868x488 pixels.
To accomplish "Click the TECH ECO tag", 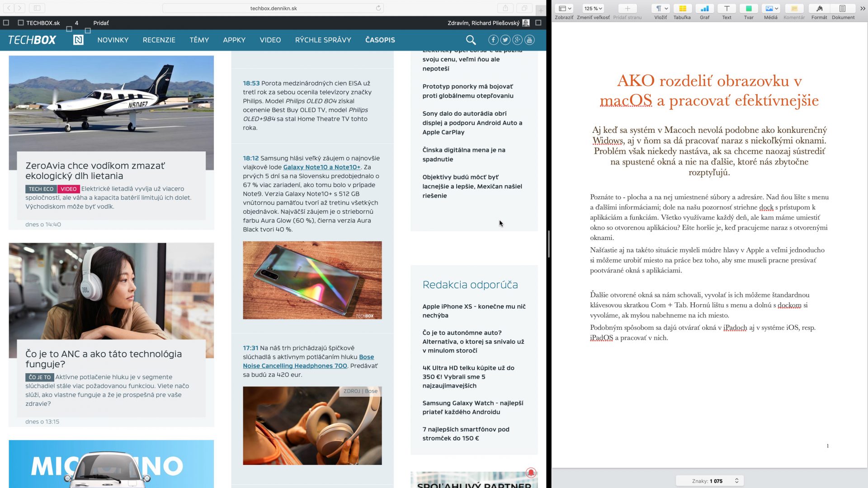I will [41, 189].
